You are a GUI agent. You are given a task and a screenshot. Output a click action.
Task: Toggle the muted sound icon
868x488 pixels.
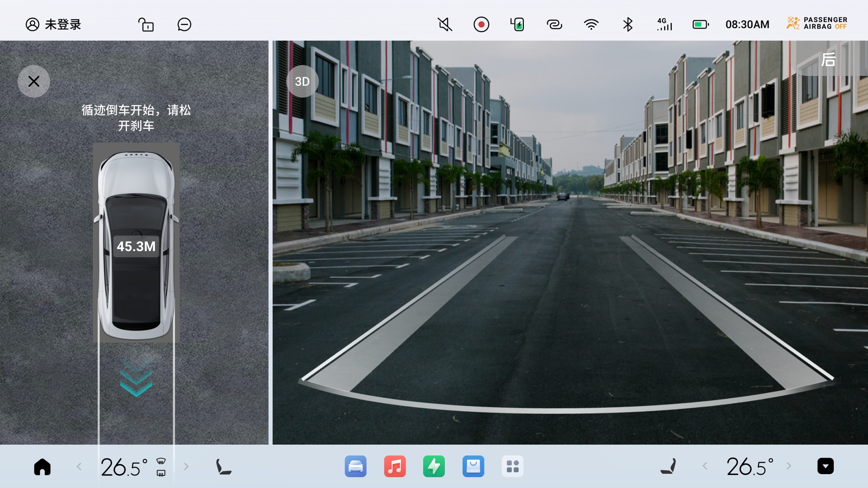coord(445,25)
